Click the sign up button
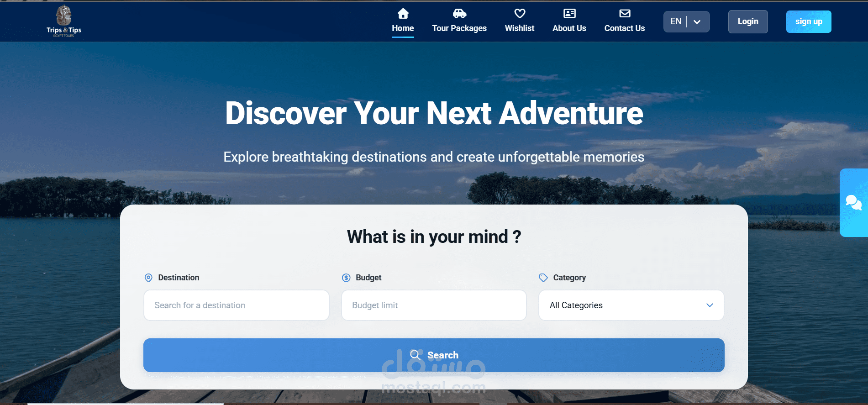Image resolution: width=868 pixels, height=405 pixels. click(809, 21)
